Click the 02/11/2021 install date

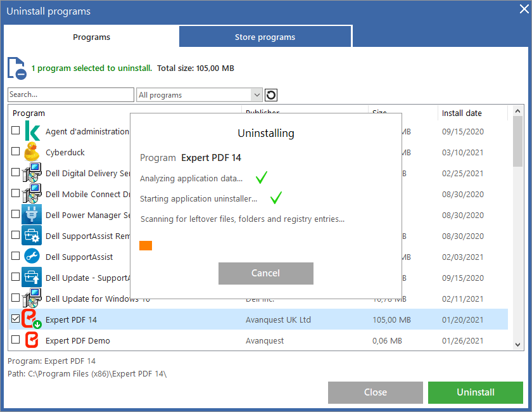tap(463, 299)
